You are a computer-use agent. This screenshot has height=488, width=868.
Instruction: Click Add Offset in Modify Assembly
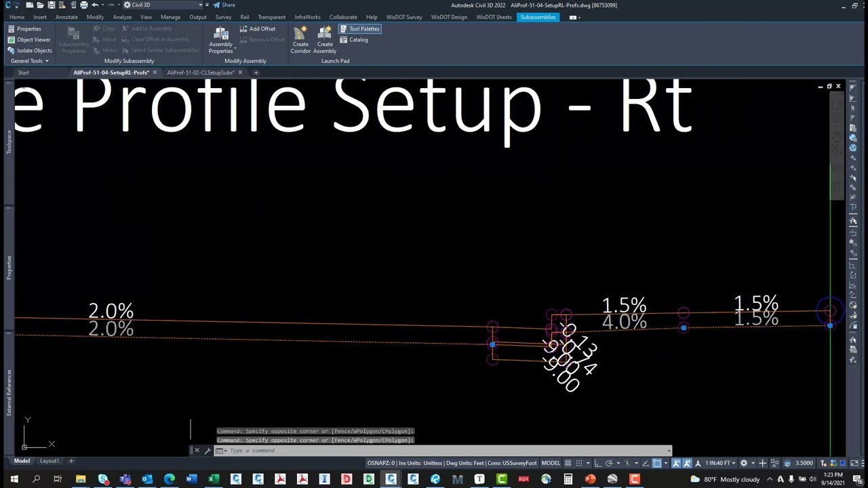258,29
